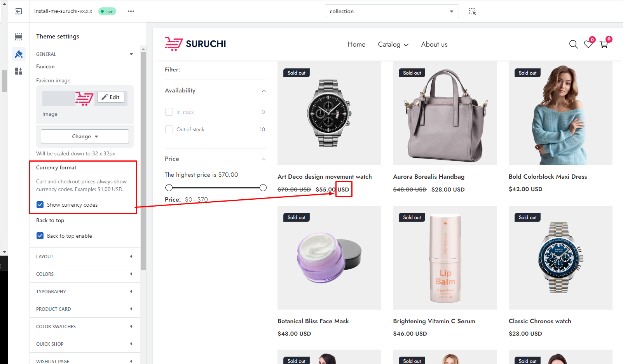
Task: Select the Theme settings paintbrush icon
Action: (x=19, y=54)
